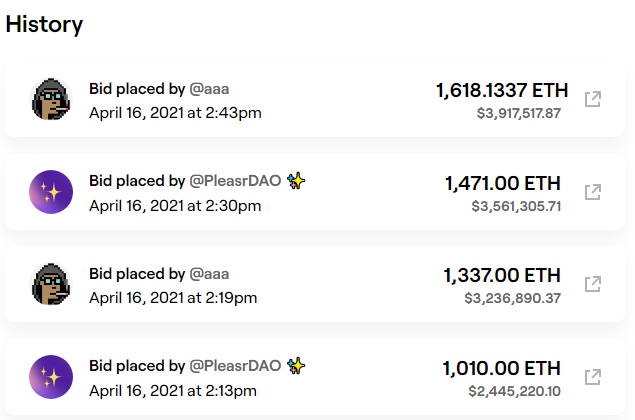Click PleasrDAO avatar on 2:30pm bid
This screenshot has width=635, height=420.
tap(50, 191)
